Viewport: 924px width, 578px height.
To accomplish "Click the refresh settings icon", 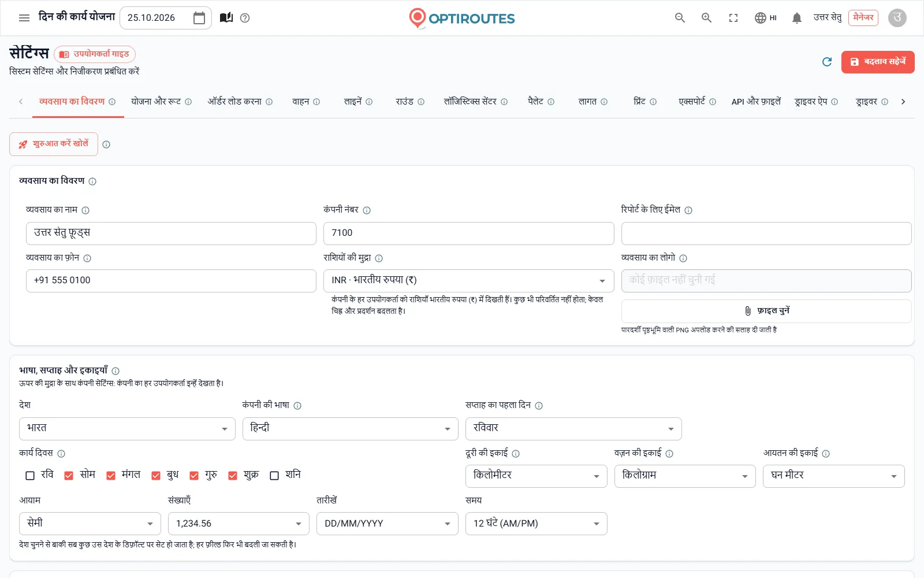I will [x=827, y=62].
